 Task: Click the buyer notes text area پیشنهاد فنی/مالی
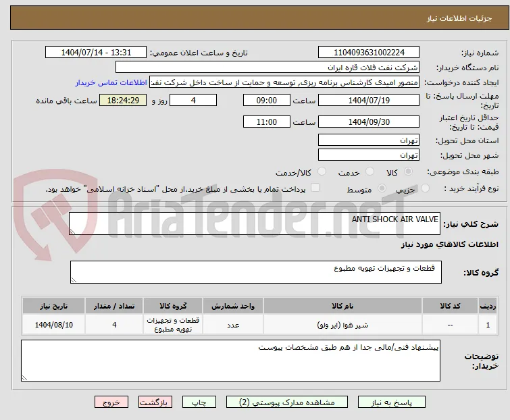click(x=230, y=361)
